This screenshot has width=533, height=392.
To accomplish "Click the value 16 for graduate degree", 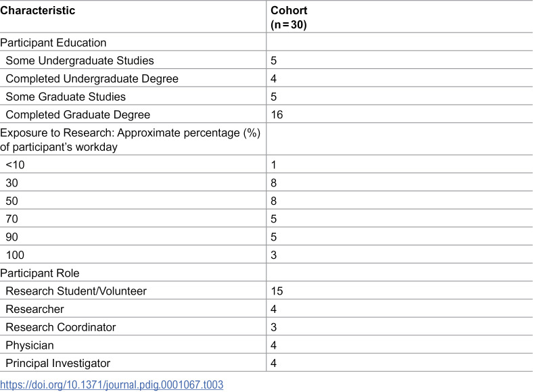I will pyautogui.click(x=277, y=114).
